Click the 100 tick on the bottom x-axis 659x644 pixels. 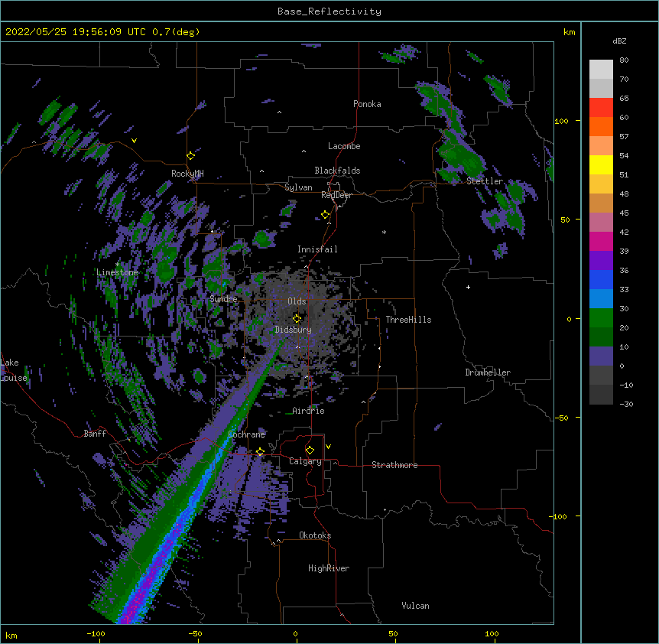pos(492,633)
